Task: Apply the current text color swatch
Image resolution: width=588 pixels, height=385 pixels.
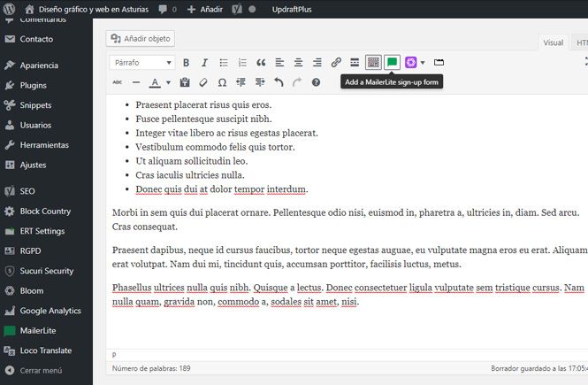Action: tap(155, 82)
